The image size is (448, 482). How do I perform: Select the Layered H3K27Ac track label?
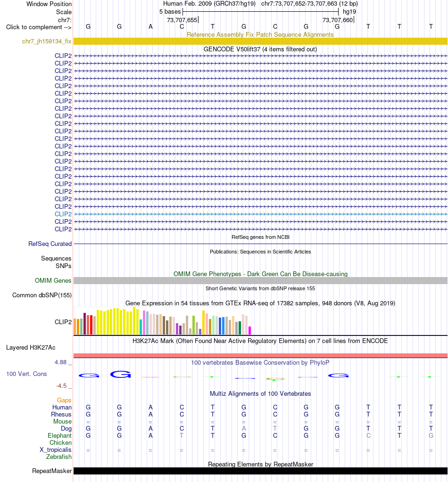(31, 347)
